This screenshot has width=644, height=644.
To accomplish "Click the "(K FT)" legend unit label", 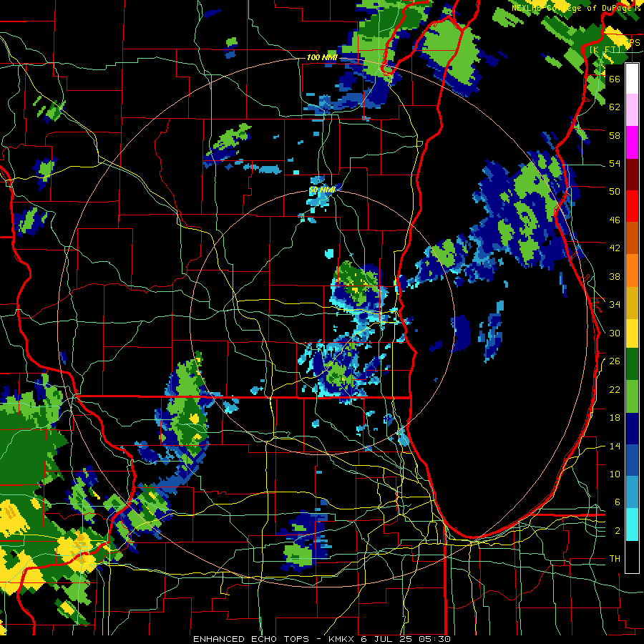I will [605, 49].
